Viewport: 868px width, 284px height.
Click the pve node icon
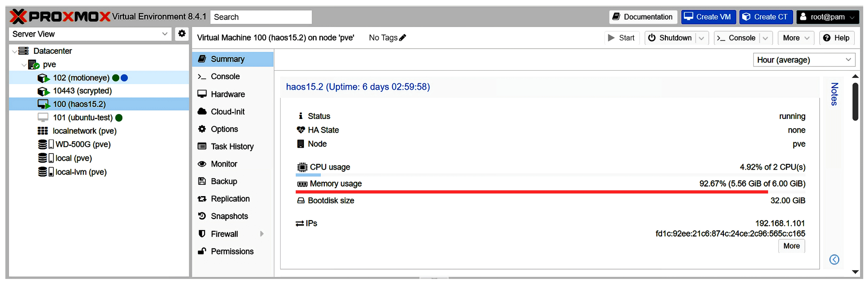click(34, 64)
